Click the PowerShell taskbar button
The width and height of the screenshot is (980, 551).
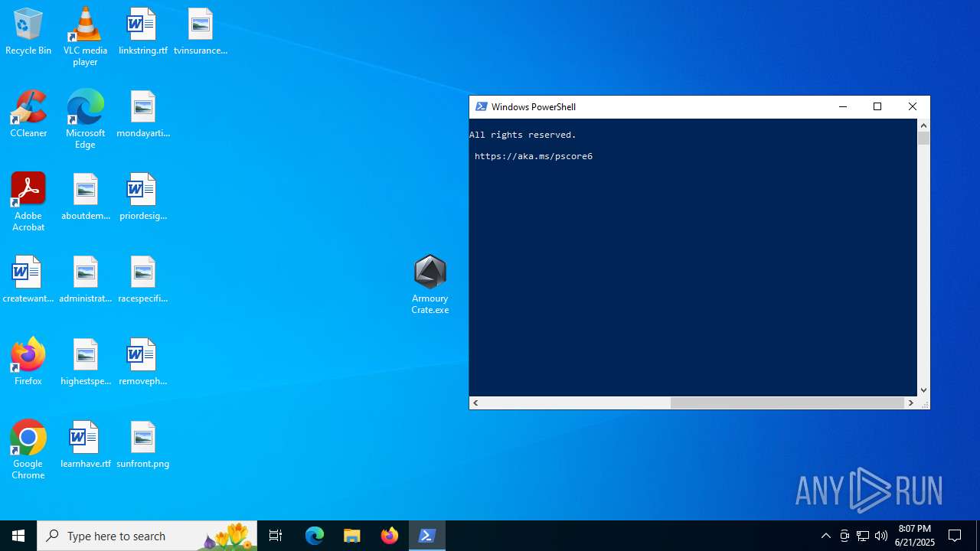pos(427,536)
